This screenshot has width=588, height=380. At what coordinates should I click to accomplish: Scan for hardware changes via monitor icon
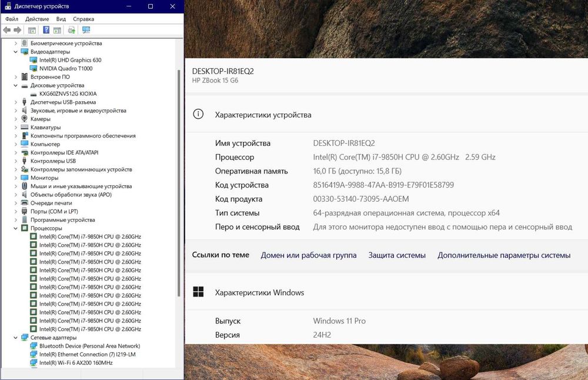[x=86, y=30]
